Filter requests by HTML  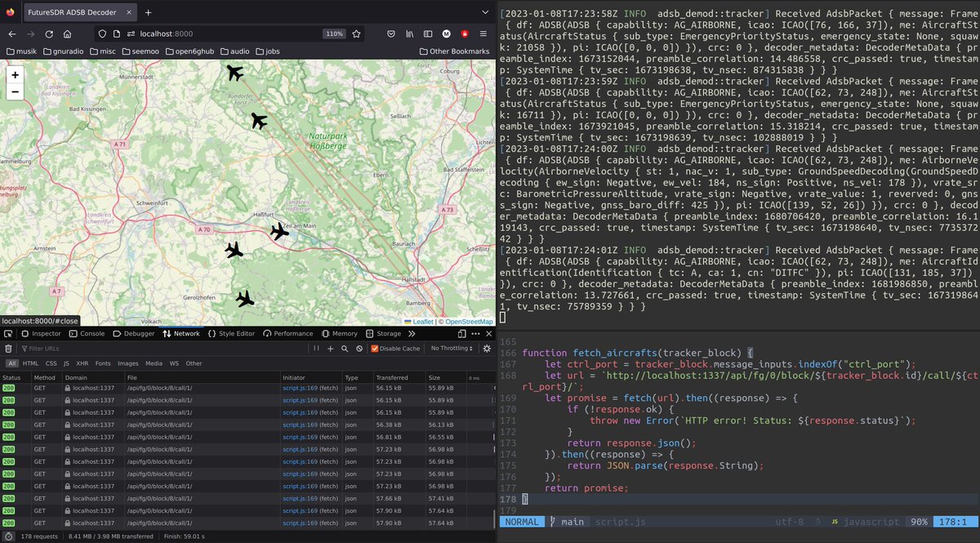pyautogui.click(x=30, y=363)
